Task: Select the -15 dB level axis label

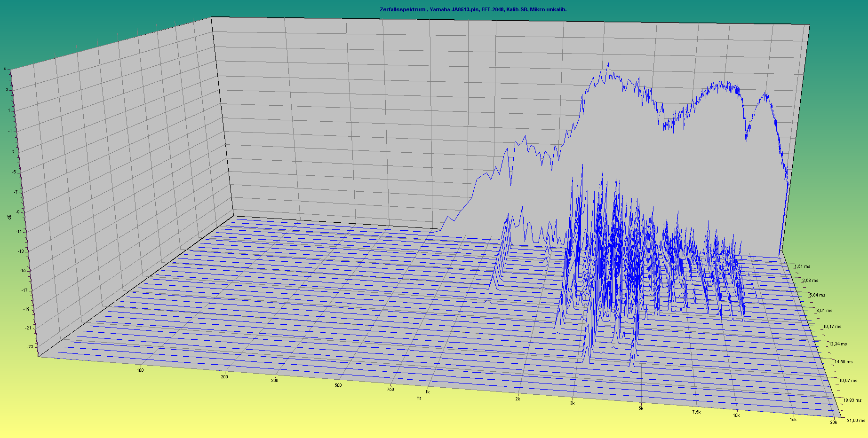Action: [23, 271]
